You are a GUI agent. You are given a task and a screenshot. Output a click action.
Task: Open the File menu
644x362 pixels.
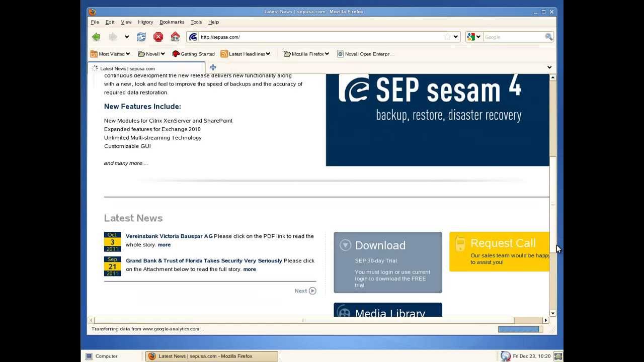[x=95, y=22]
